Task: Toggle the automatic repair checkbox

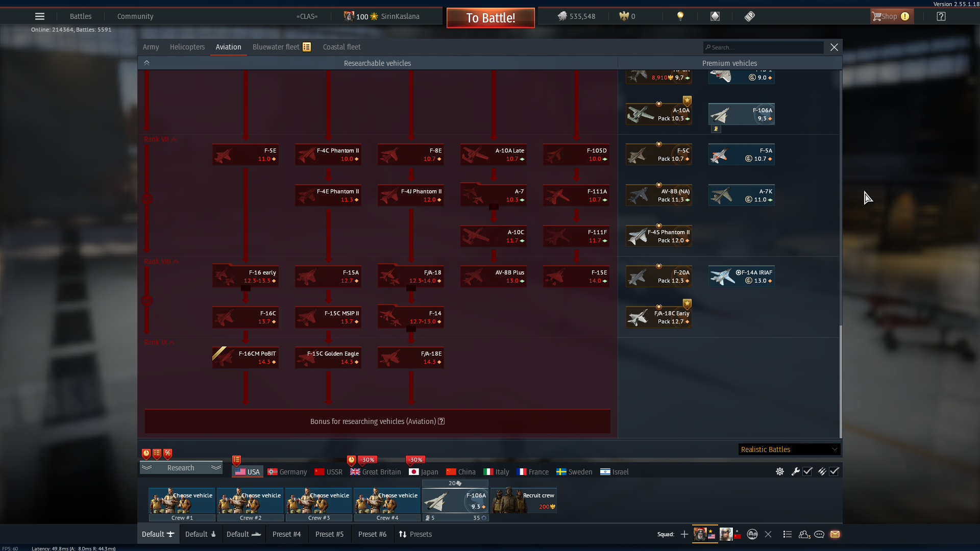Action: 807,471
